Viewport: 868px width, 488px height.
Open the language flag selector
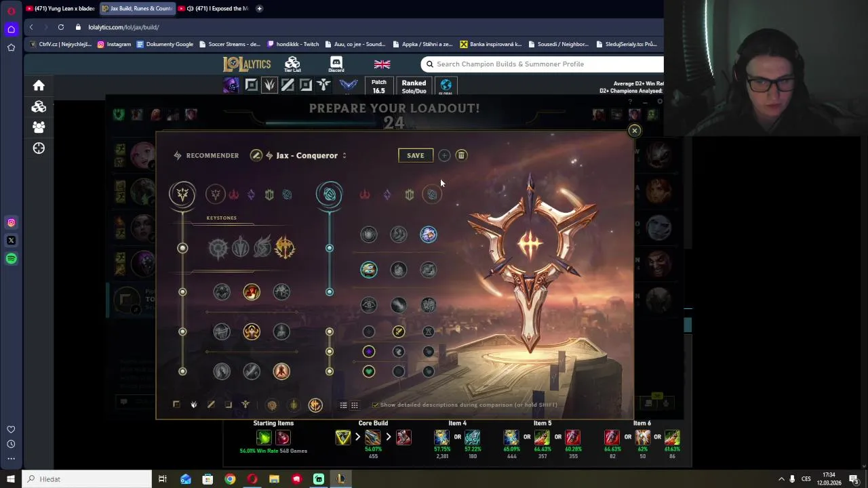coord(382,64)
